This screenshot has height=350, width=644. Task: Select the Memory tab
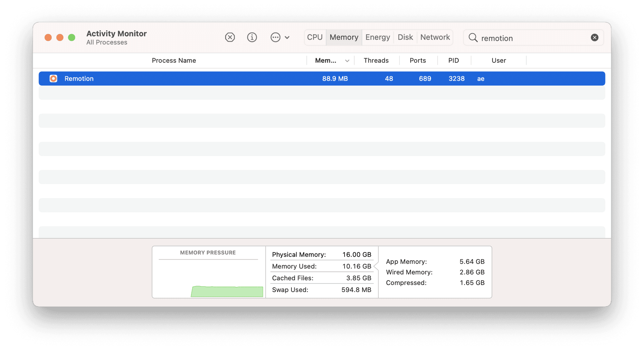[x=344, y=37]
